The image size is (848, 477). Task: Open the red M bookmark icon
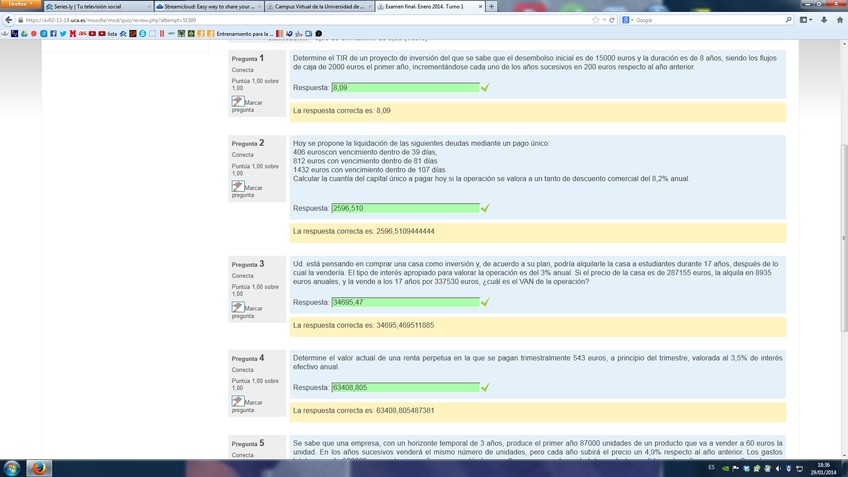pyautogui.click(x=73, y=34)
